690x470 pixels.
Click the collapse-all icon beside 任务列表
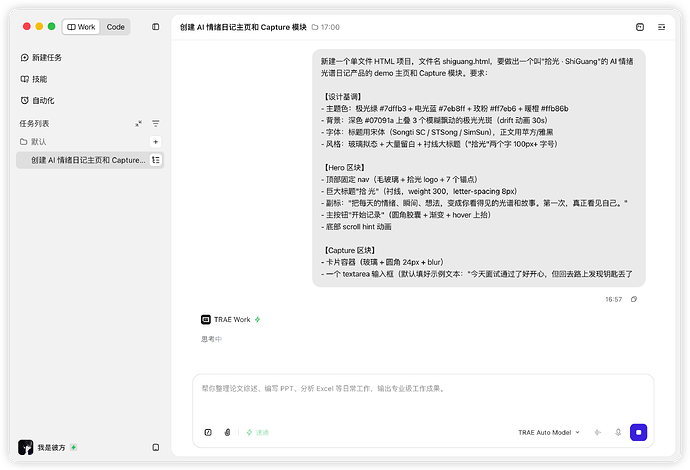pos(139,124)
